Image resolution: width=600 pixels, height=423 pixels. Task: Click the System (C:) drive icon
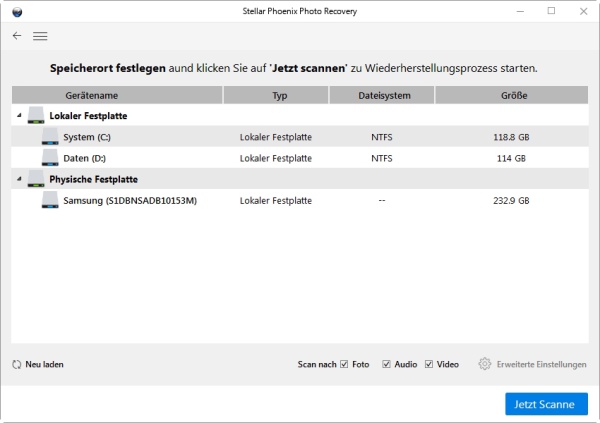[x=50, y=137]
